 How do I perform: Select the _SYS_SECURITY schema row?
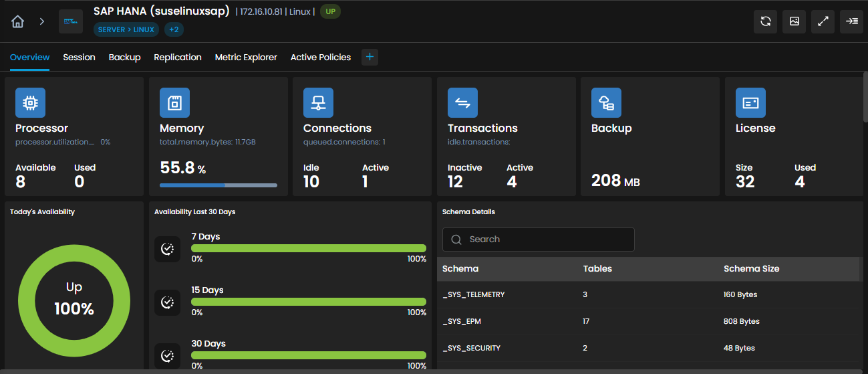pyautogui.click(x=648, y=348)
